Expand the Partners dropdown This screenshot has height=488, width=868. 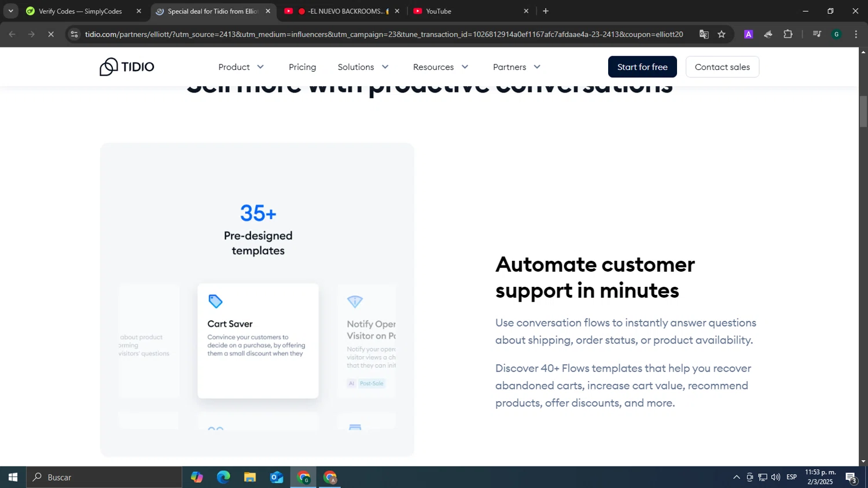517,67
